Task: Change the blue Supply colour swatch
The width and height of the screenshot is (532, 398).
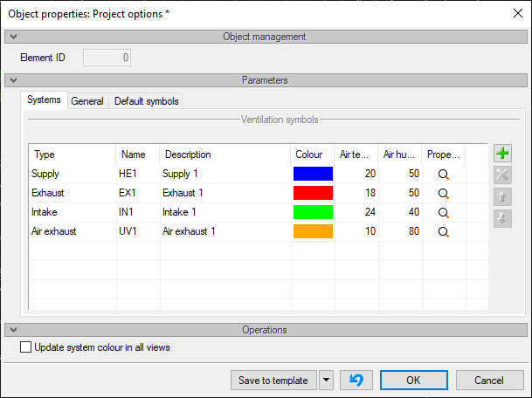Action: tap(313, 174)
